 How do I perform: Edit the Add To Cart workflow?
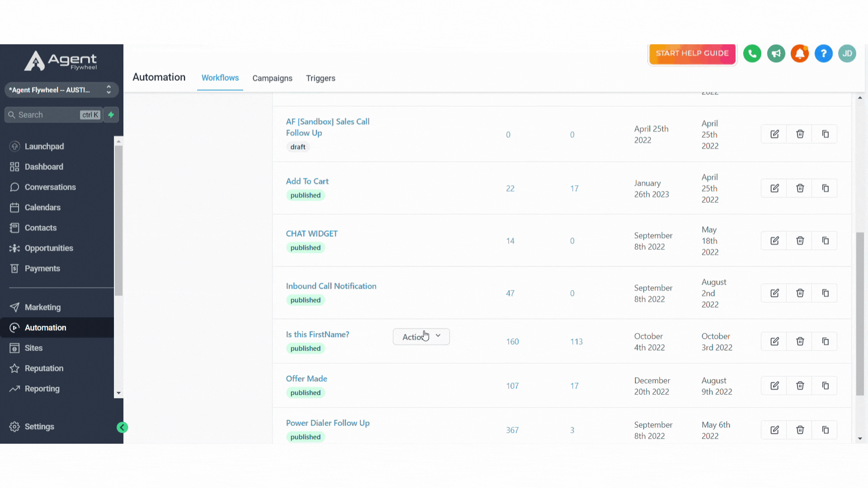[x=774, y=188]
